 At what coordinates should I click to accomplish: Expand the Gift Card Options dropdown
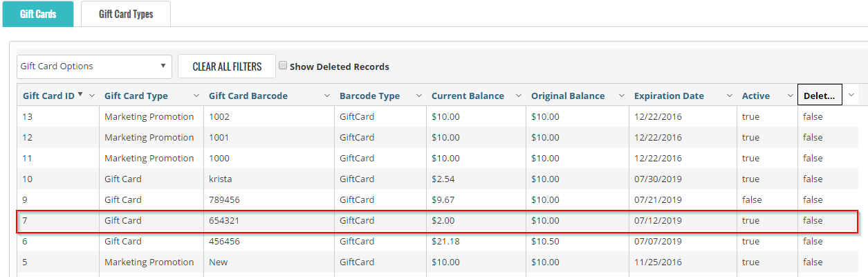(x=94, y=66)
